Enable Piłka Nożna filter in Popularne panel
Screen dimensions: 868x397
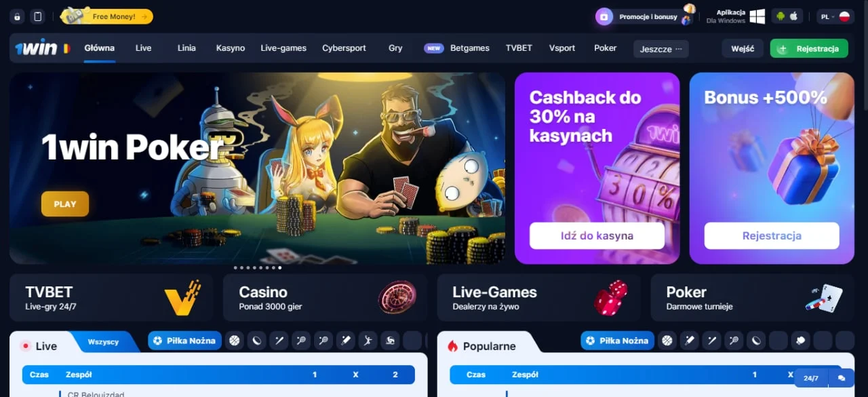(617, 341)
